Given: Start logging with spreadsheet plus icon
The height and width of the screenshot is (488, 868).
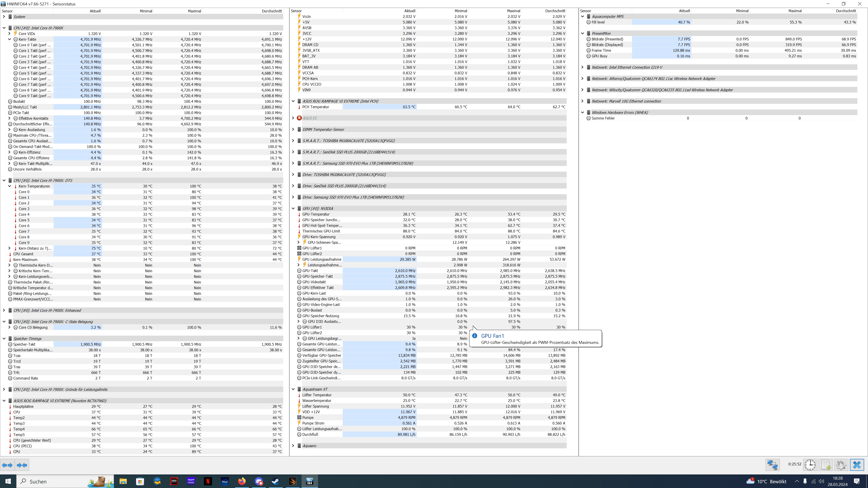Looking at the screenshot, I should pyautogui.click(x=826, y=465).
